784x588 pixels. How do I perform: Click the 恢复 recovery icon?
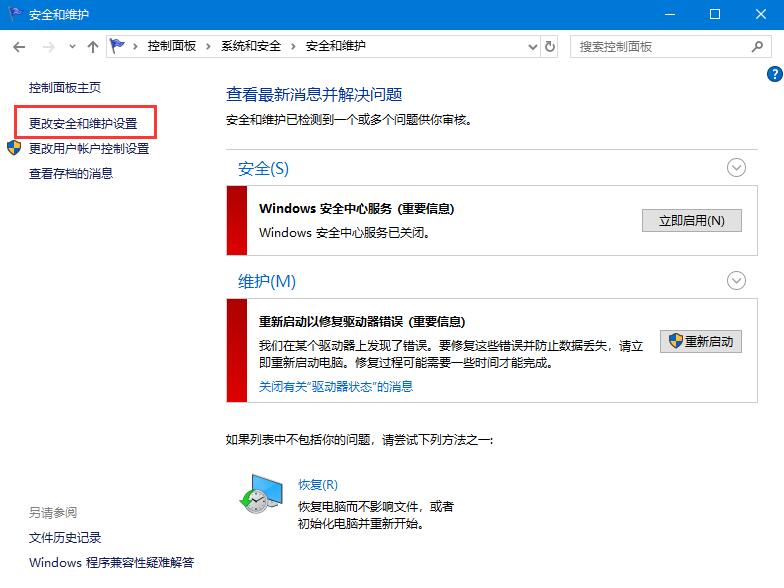click(x=261, y=494)
